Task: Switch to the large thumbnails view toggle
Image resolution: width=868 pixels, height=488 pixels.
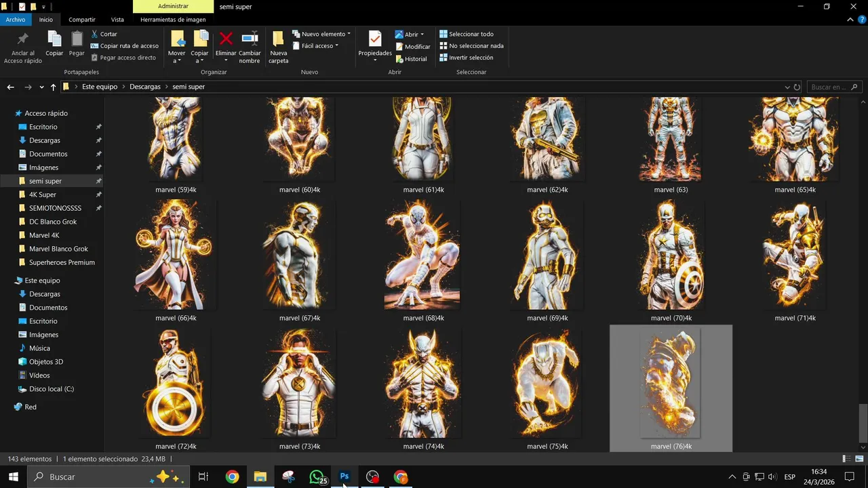Action: coord(859,459)
